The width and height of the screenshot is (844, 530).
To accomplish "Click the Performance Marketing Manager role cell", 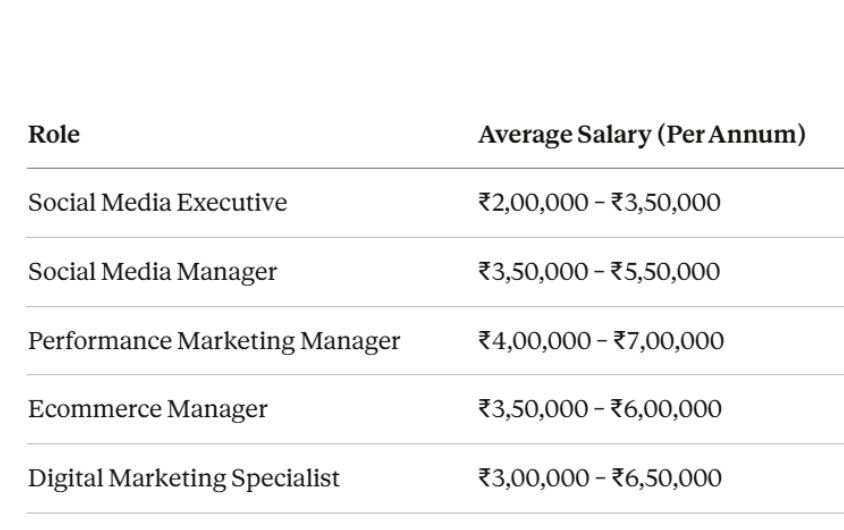I will tap(214, 341).
